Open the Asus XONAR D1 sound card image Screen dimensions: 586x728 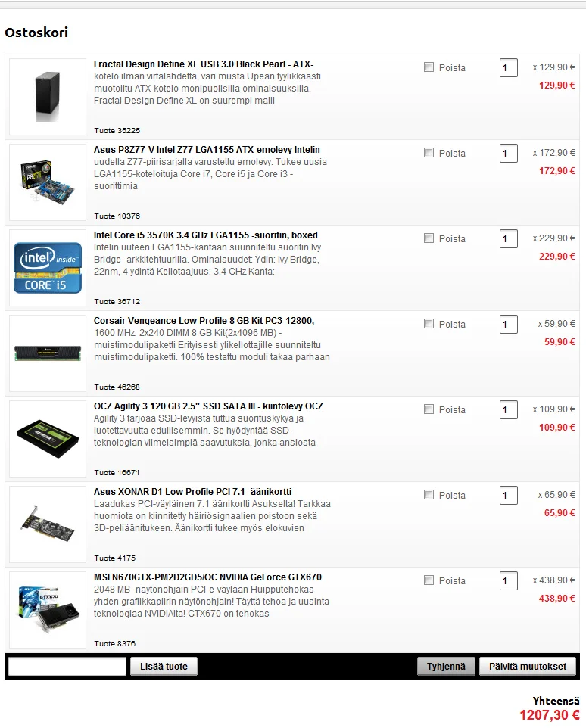tap(48, 524)
